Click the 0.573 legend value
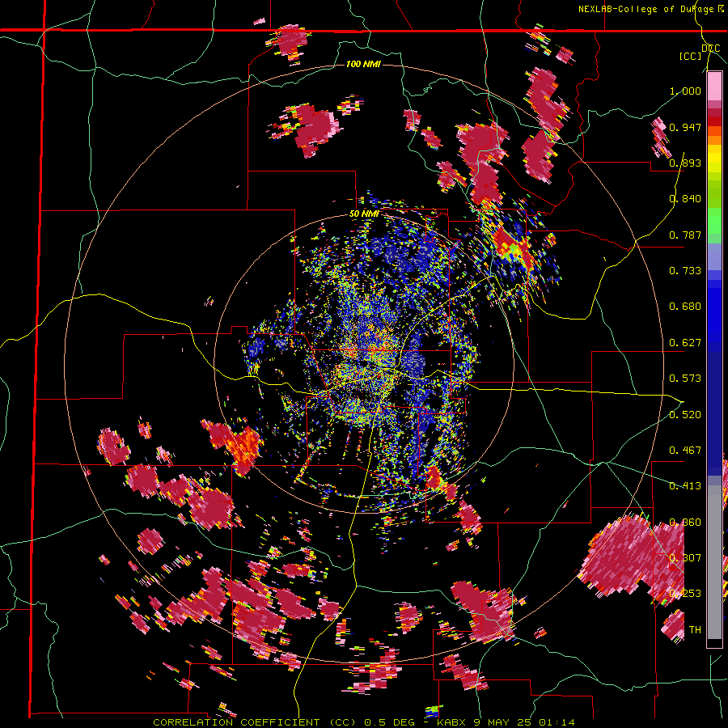Image resolution: width=728 pixels, height=728 pixels. [685, 379]
